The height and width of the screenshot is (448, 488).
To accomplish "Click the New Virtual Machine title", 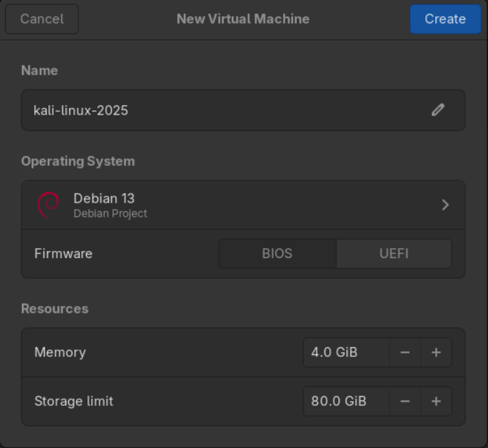I will [243, 19].
